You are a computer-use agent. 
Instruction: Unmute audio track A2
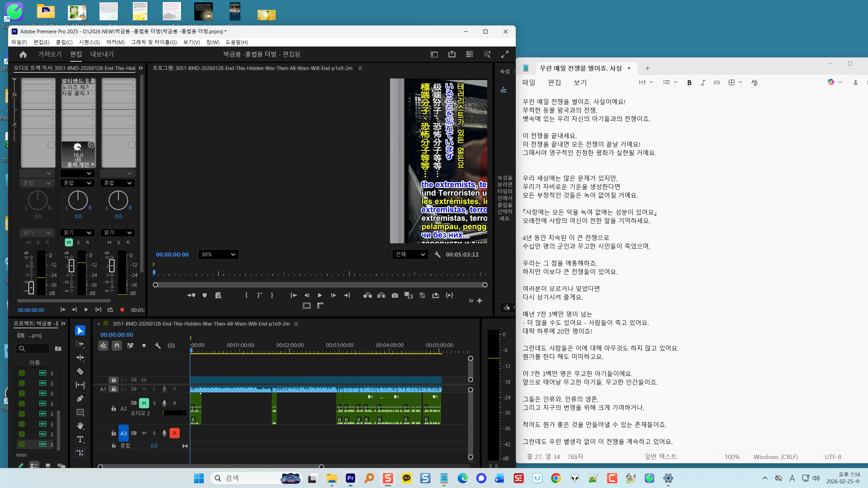[x=144, y=403]
